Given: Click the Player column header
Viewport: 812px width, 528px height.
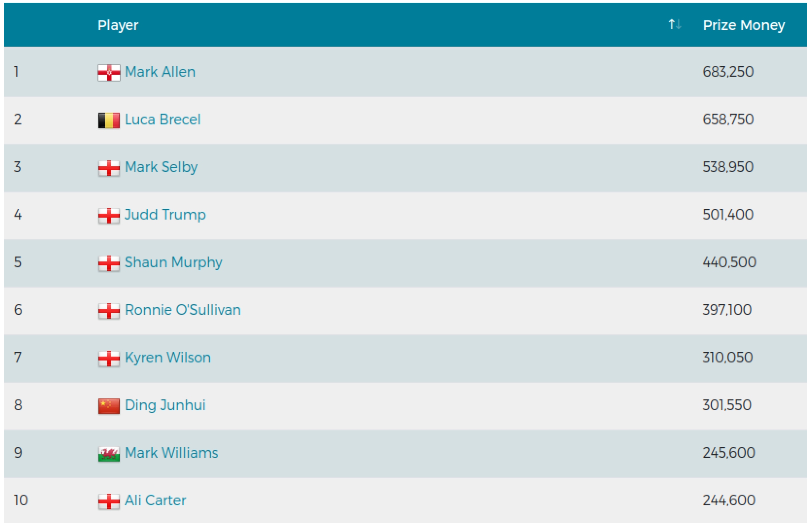Looking at the screenshot, I should 118,25.
